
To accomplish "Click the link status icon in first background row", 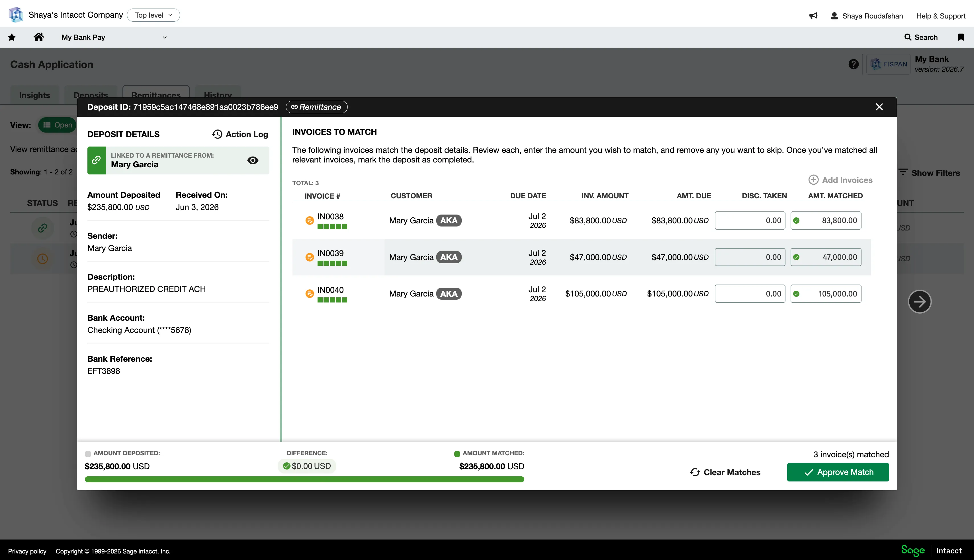I will tap(42, 228).
